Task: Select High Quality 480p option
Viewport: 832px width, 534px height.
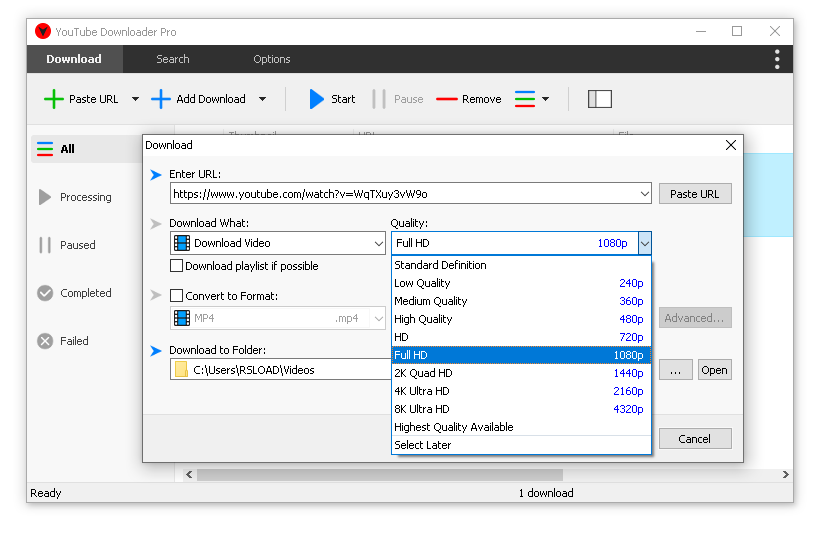Action: click(521, 320)
